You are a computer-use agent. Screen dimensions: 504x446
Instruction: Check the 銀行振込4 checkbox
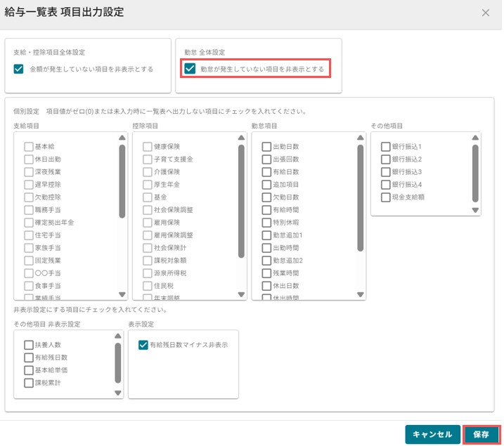386,185
